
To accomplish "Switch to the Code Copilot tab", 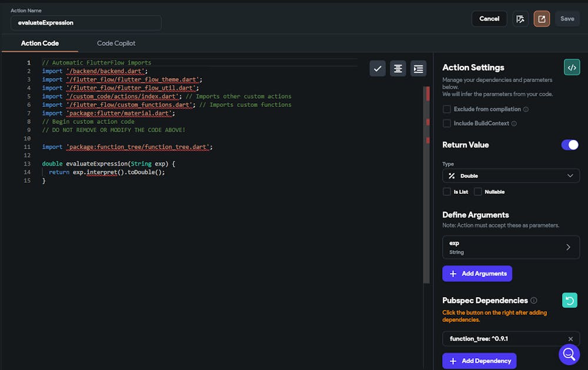I will [x=116, y=43].
